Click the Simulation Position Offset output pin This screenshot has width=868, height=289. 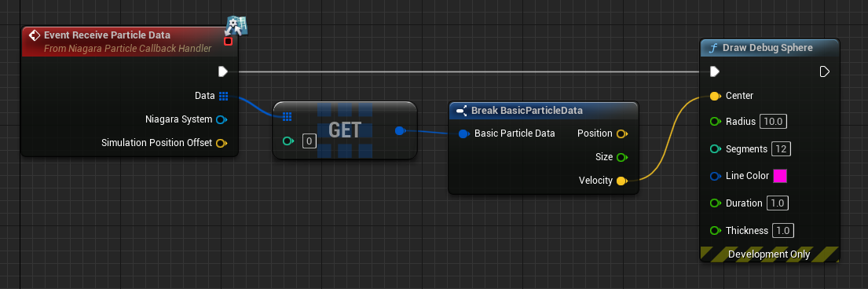click(222, 143)
